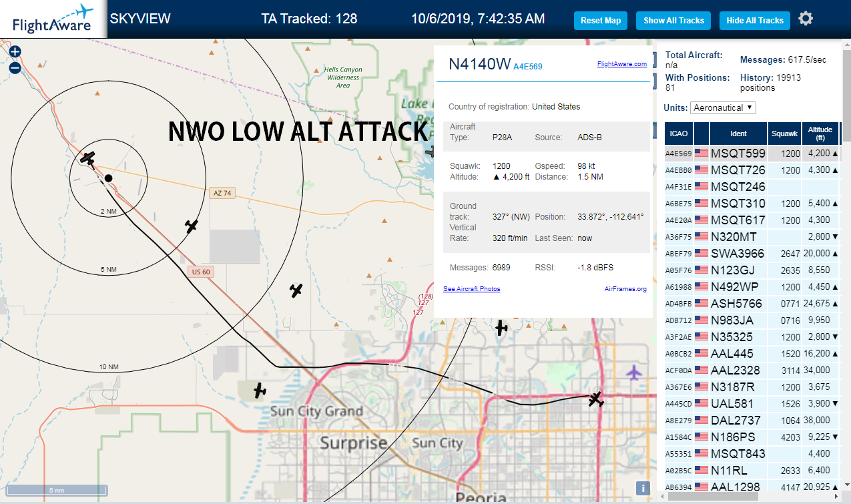Click the FlightAware logo
This screenshot has height=504, width=851.
pyautogui.click(x=52, y=19)
